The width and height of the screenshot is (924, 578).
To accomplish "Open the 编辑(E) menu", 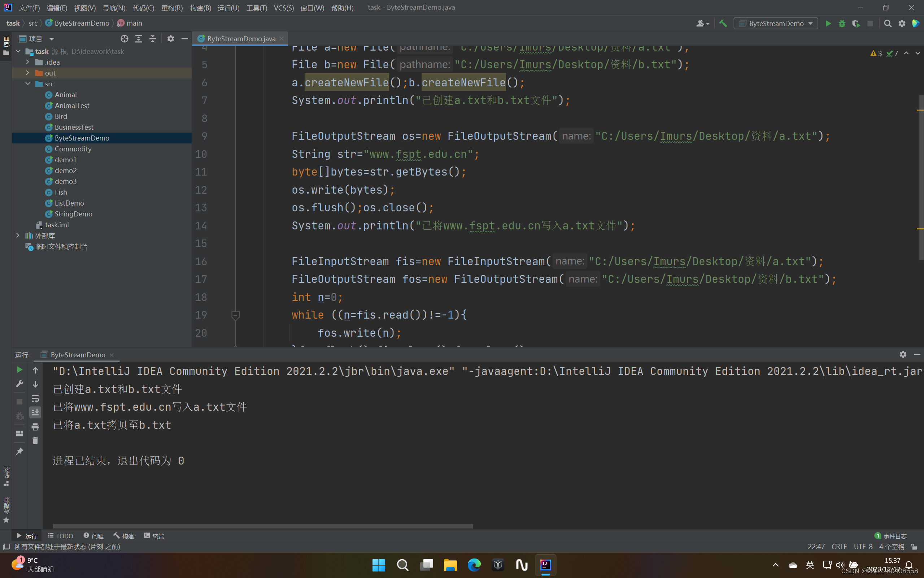I will 57,8.
